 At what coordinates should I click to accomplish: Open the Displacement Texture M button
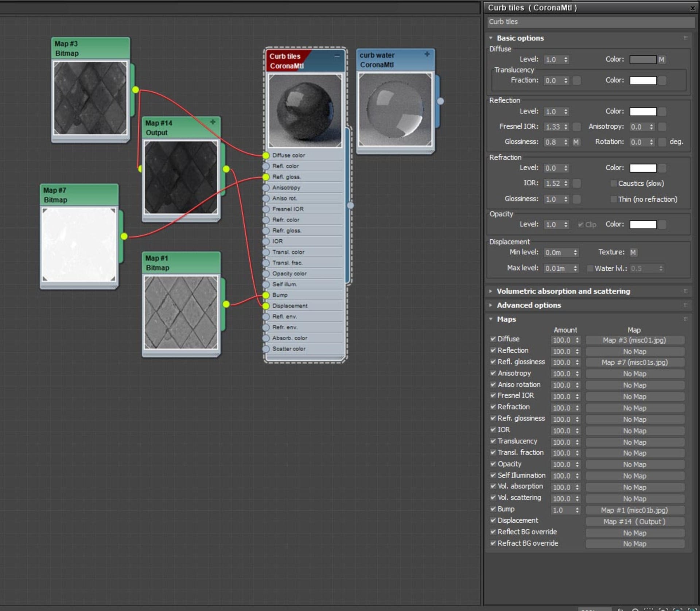click(x=633, y=252)
